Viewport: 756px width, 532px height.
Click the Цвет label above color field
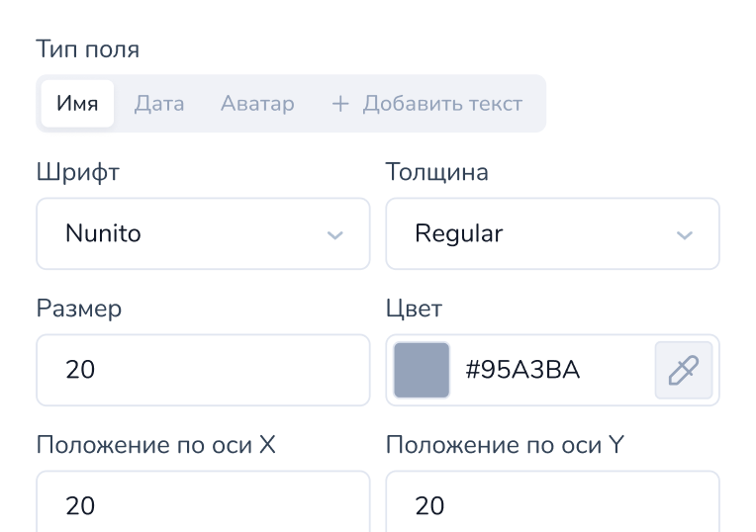414,309
